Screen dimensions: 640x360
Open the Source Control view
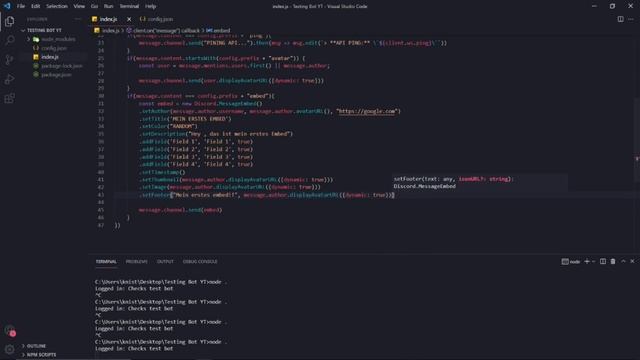9,60
